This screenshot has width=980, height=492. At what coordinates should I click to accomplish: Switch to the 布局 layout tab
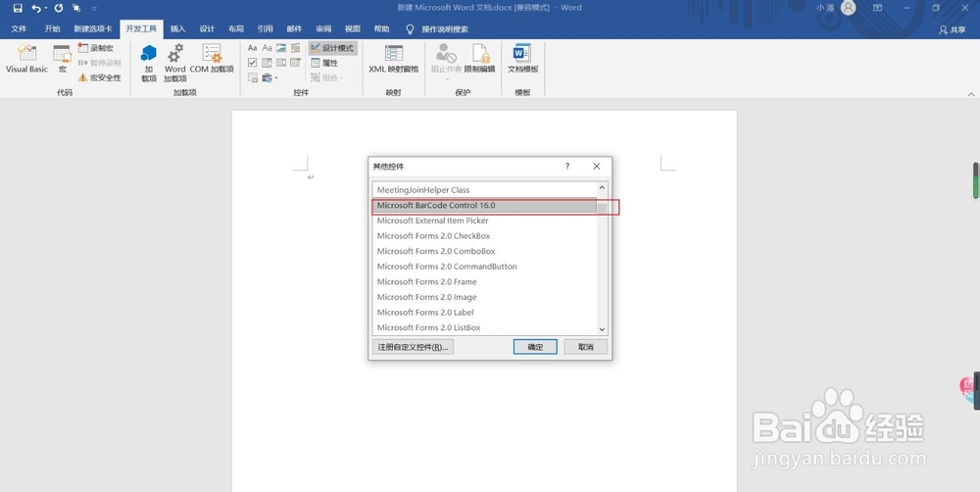236,28
